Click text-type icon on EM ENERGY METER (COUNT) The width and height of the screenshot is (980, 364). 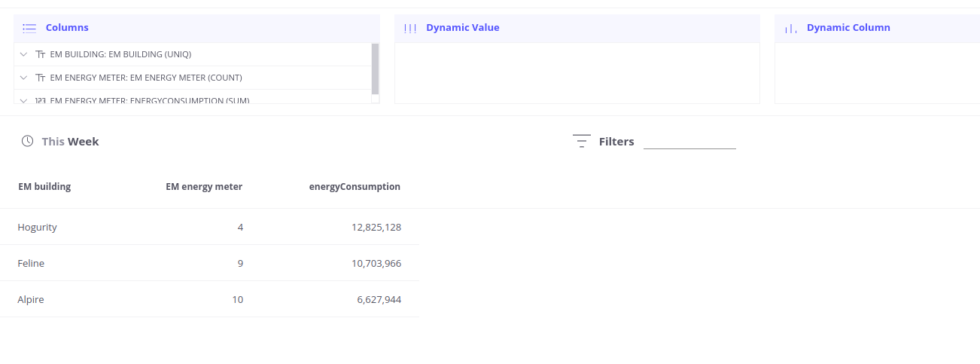(41, 78)
